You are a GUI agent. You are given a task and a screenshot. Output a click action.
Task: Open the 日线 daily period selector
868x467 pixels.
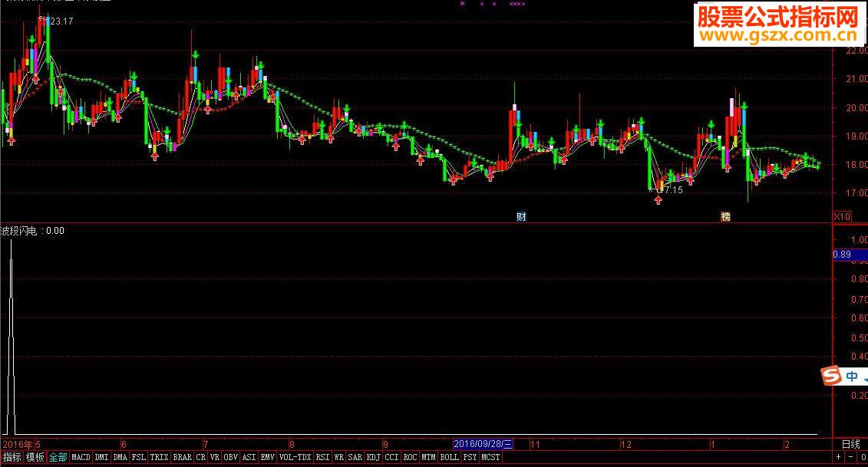[x=851, y=444]
